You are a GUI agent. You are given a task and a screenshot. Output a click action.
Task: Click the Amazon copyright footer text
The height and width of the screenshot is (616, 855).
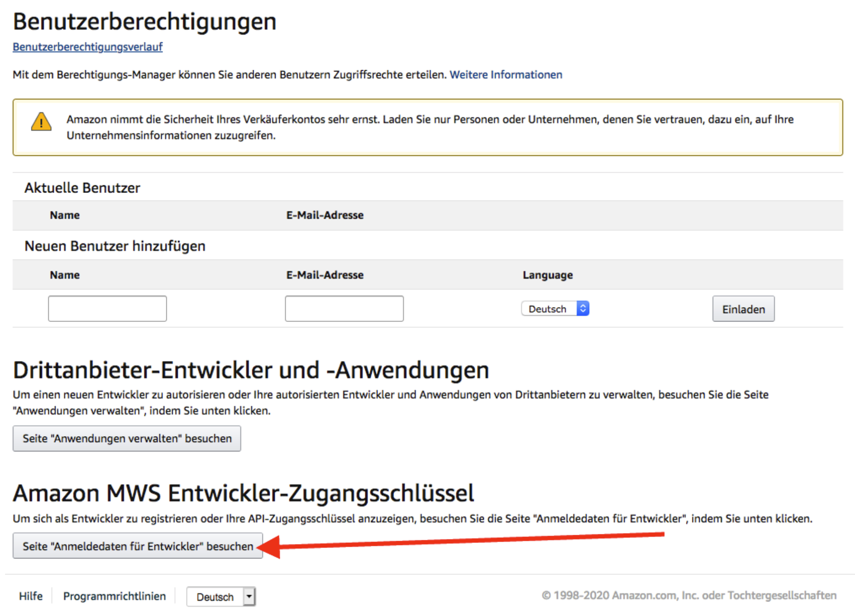tap(689, 596)
